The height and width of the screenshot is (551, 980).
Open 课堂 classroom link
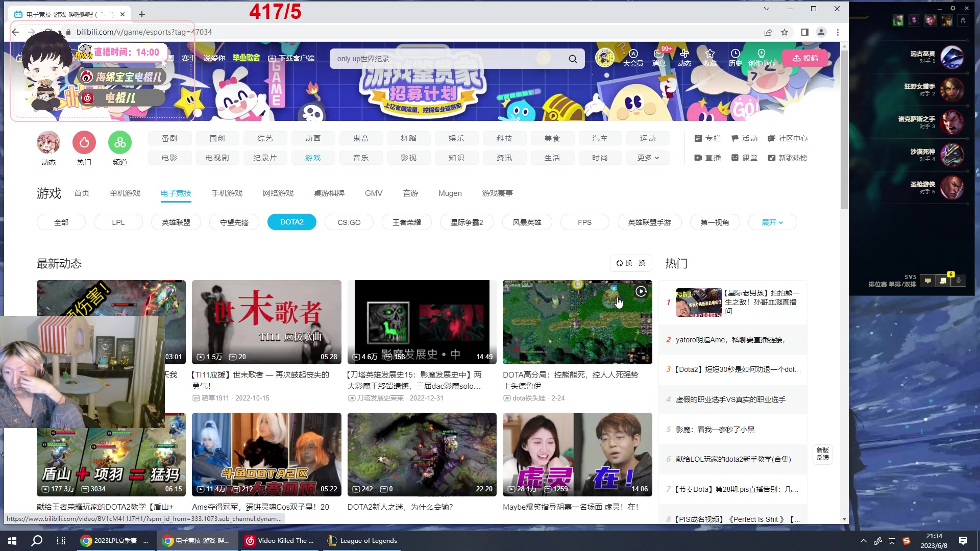tap(744, 158)
